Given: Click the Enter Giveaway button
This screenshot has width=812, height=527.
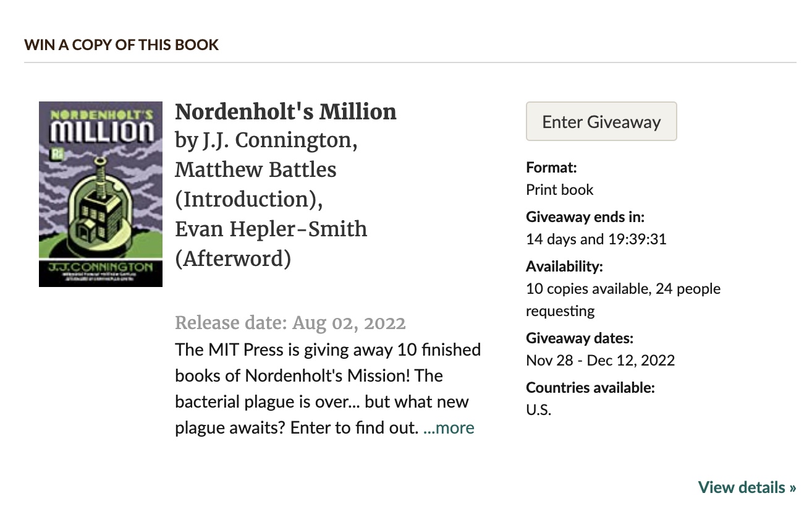Looking at the screenshot, I should (601, 122).
